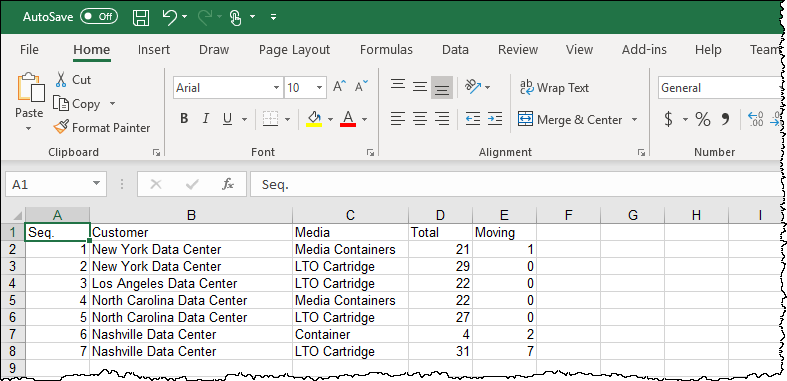787x381 pixels.
Task: Open borders dropdown arrow
Action: pos(288,119)
